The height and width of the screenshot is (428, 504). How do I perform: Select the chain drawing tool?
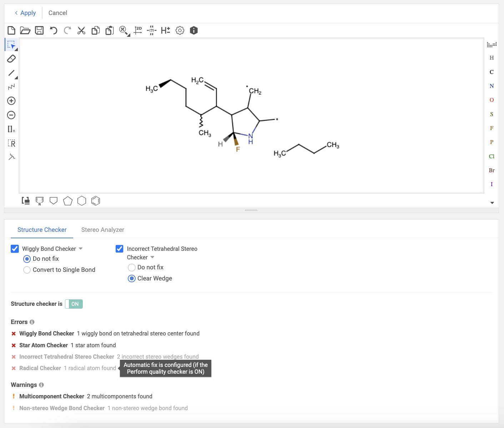(11, 87)
